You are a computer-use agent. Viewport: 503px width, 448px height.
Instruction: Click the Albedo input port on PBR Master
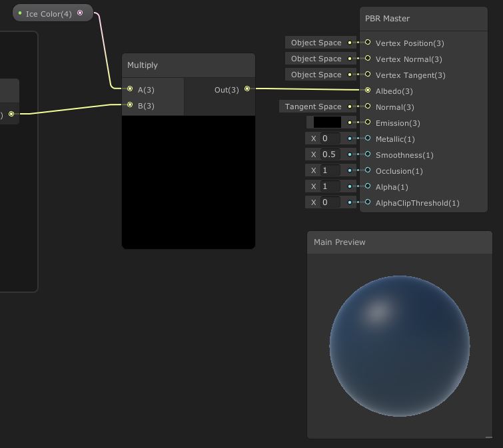coord(367,91)
